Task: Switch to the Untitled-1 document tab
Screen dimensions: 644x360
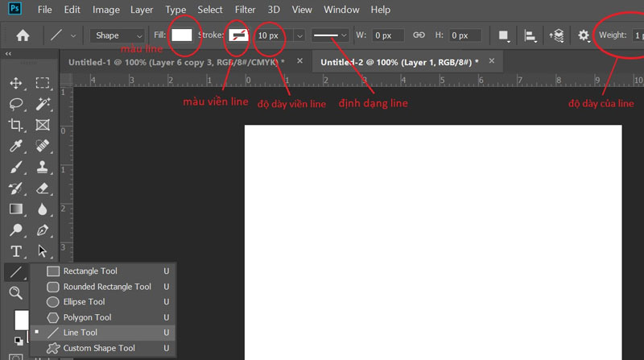Action: pos(175,61)
